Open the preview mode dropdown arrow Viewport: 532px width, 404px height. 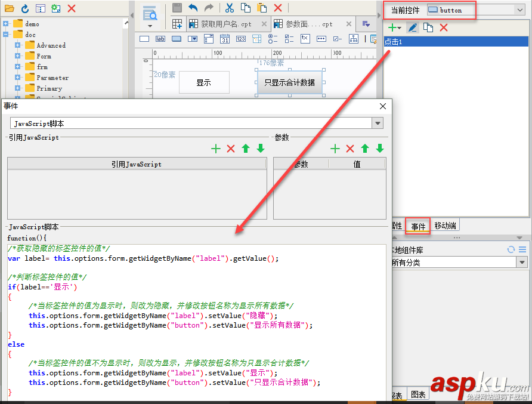click(x=150, y=26)
